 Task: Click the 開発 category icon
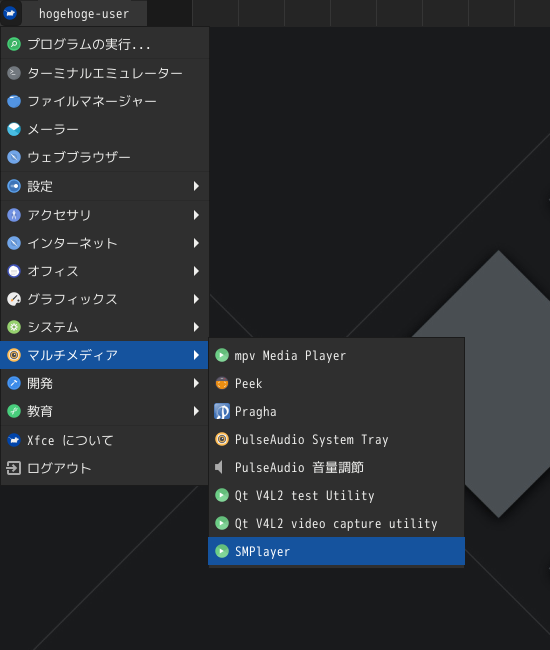14,383
